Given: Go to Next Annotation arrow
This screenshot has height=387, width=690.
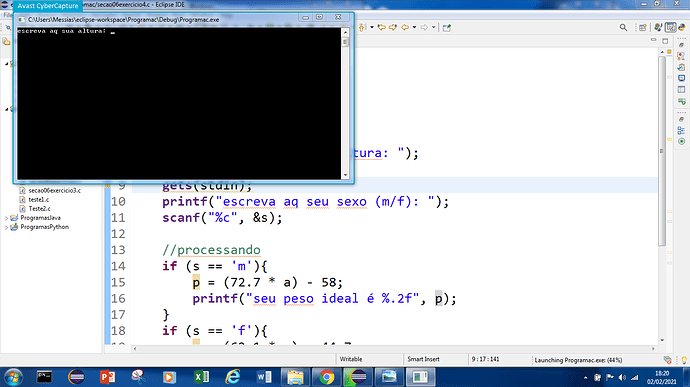Looking at the screenshot, I should tap(363, 28).
